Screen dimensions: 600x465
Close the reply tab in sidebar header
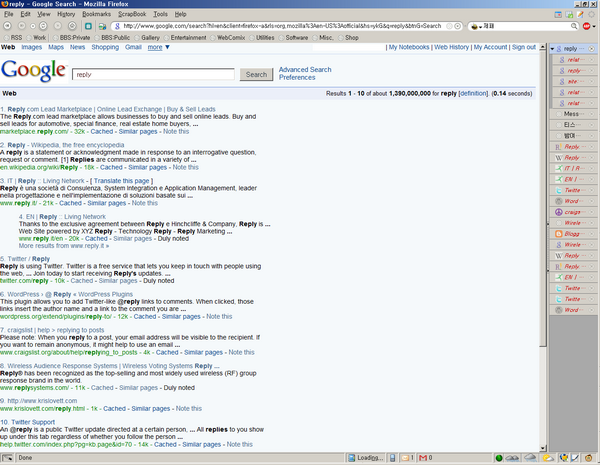point(591,49)
